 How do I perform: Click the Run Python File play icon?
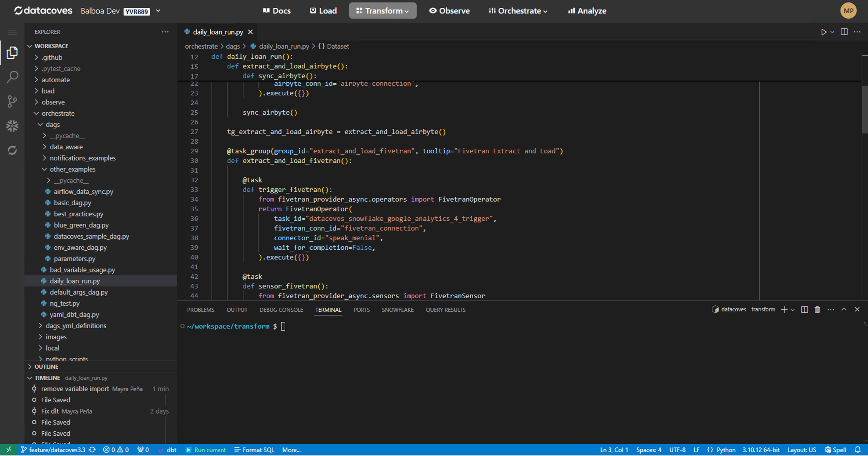click(824, 32)
